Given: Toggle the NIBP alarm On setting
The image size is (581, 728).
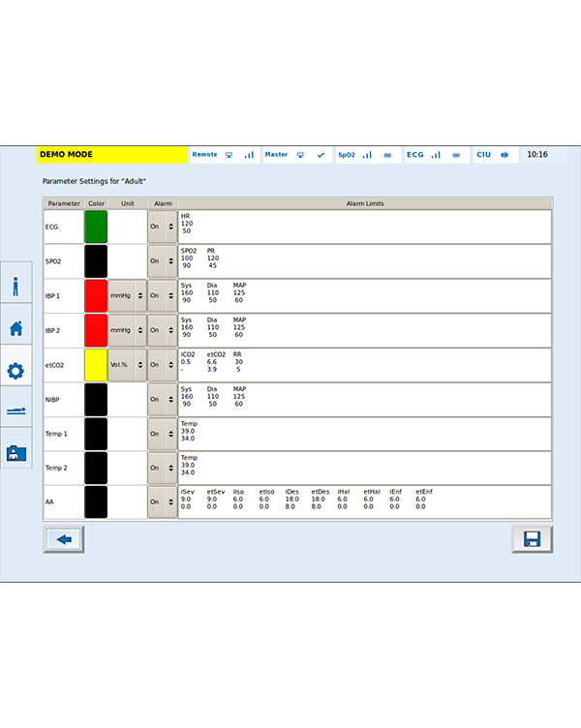Looking at the screenshot, I should 161,399.
